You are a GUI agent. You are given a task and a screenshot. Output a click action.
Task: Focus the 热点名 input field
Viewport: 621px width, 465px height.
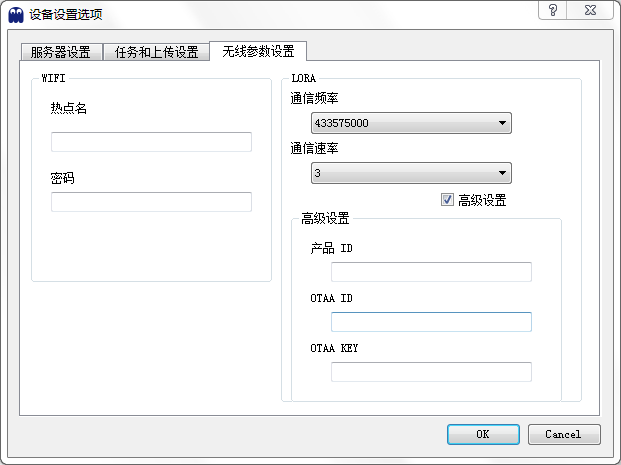pyautogui.click(x=151, y=142)
